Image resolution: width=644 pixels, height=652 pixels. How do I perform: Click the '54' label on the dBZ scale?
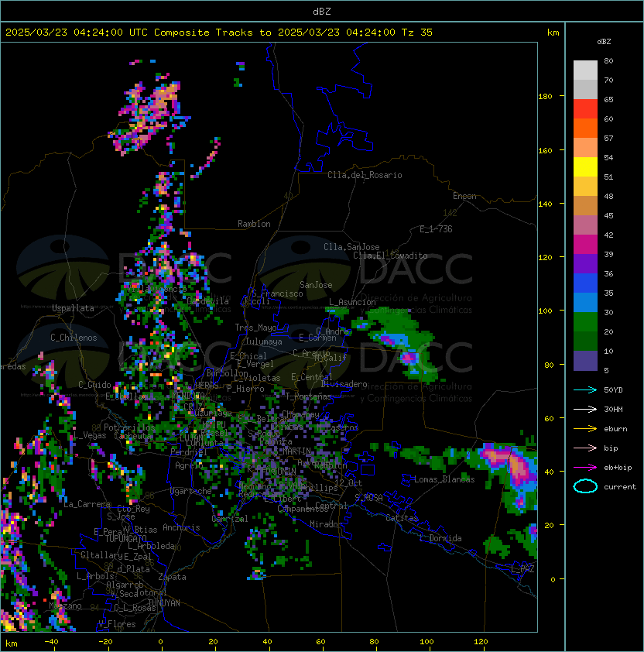[x=608, y=158]
